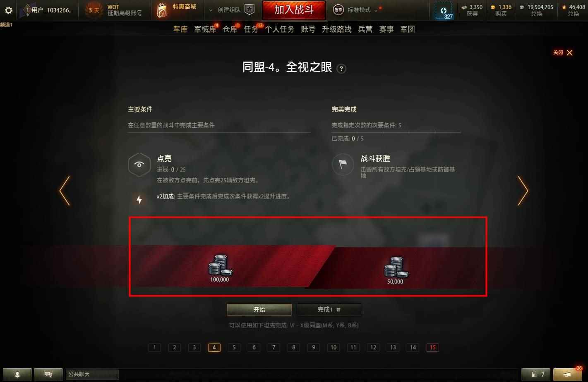
Task: Go to next mission with right arrow
Action: (523, 191)
